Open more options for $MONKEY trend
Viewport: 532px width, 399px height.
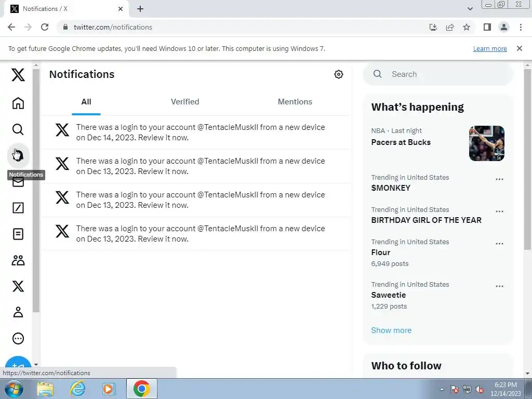pos(499,179)
